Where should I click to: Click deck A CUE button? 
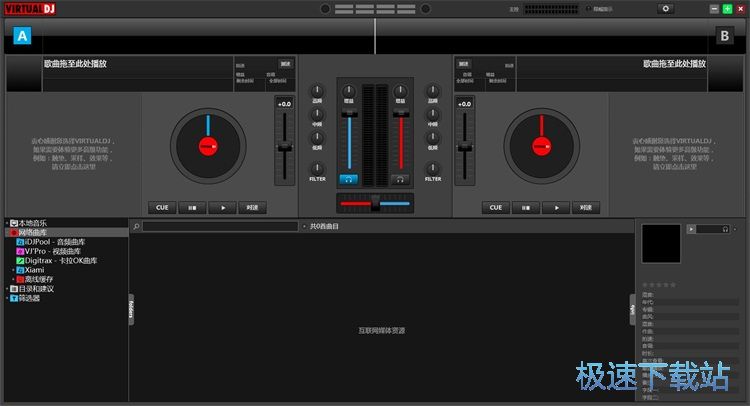coord(162,208)
